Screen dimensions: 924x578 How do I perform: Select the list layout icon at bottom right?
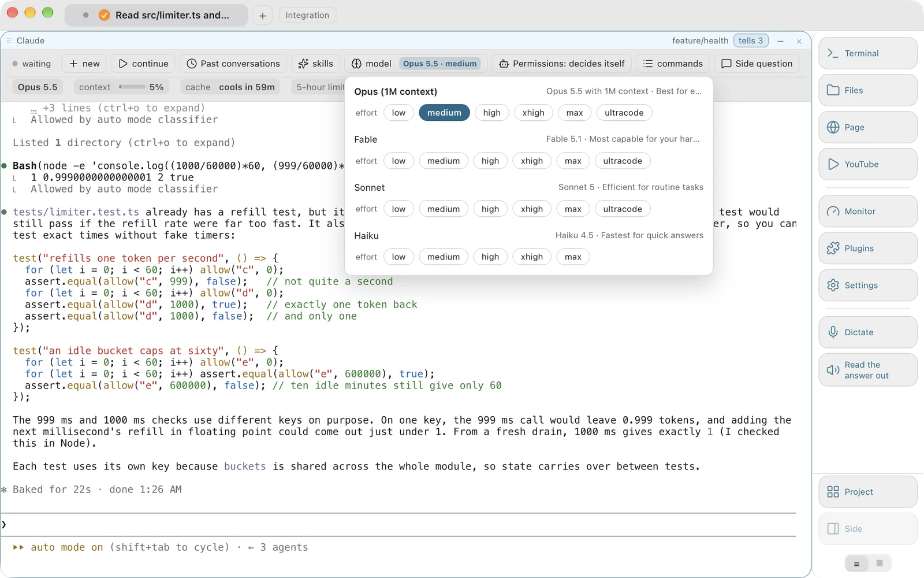click(x=856, y=564)
